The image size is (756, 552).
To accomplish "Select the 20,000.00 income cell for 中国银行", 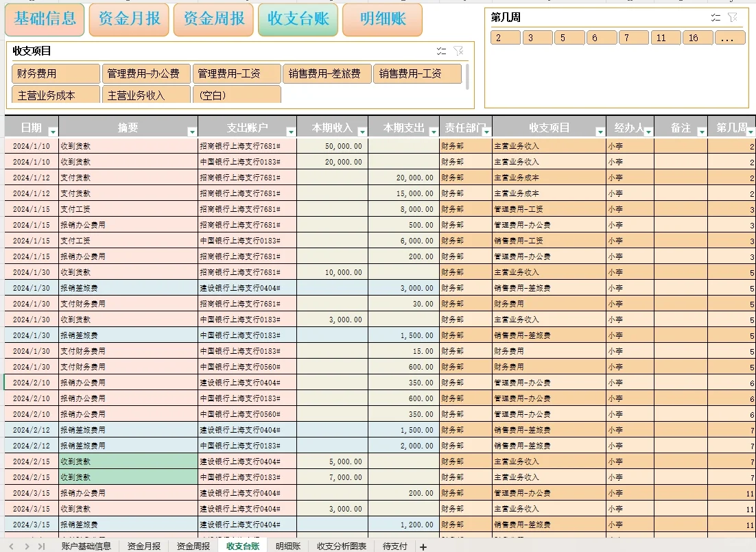I will 332,162.
